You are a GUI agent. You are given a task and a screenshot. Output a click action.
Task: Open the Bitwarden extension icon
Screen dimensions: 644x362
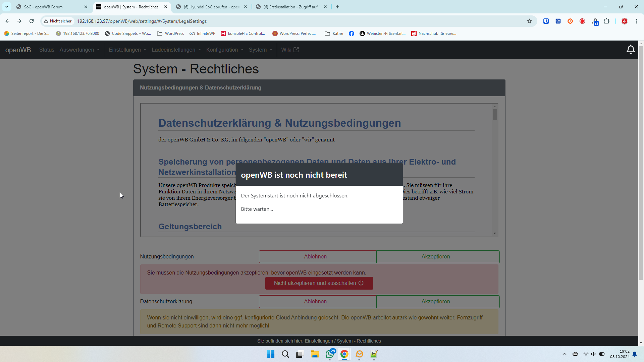(x=546, y=21)
